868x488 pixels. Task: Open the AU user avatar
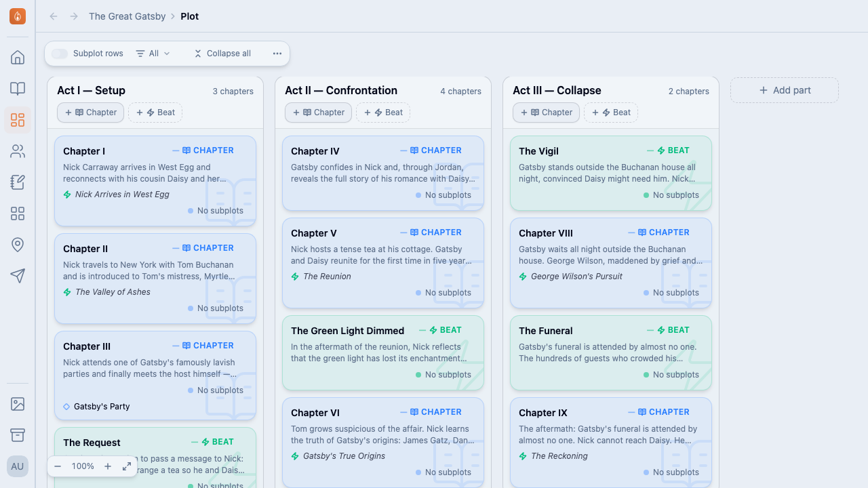tap(18, 466)
